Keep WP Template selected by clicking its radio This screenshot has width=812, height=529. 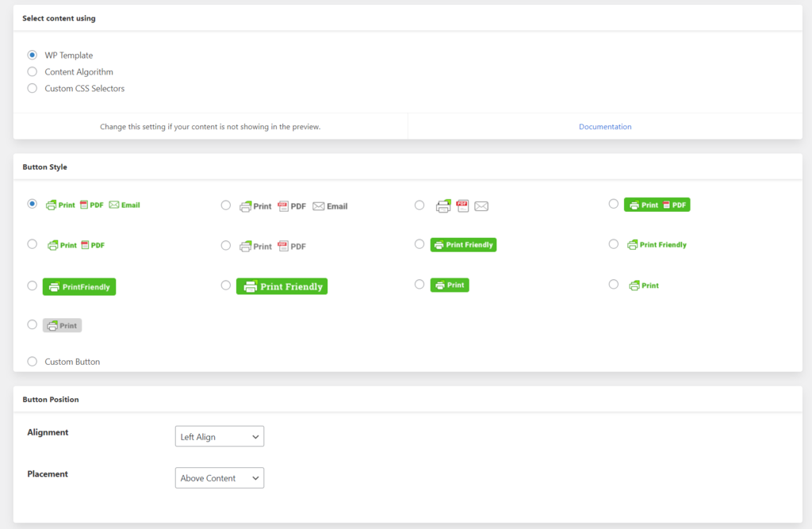tap(32, 55)
